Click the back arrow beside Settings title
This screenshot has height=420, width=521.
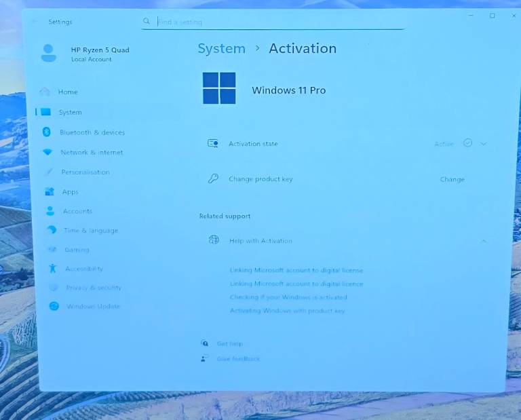click(x=35, y=22)
